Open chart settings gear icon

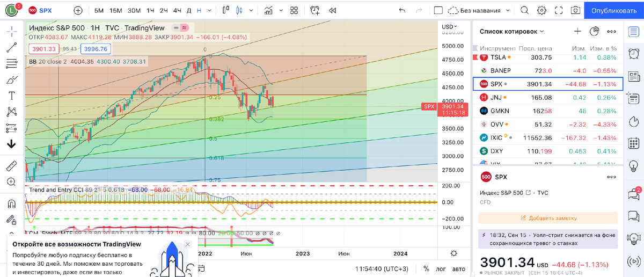[541, 10]
